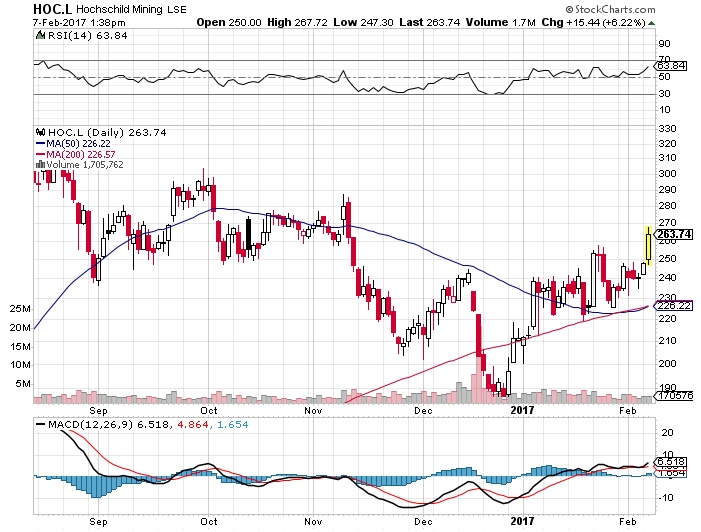Click the MA(200) 226.57 legend text
The height and width of the screenshot is (532, 701).
tap(80, 154)
